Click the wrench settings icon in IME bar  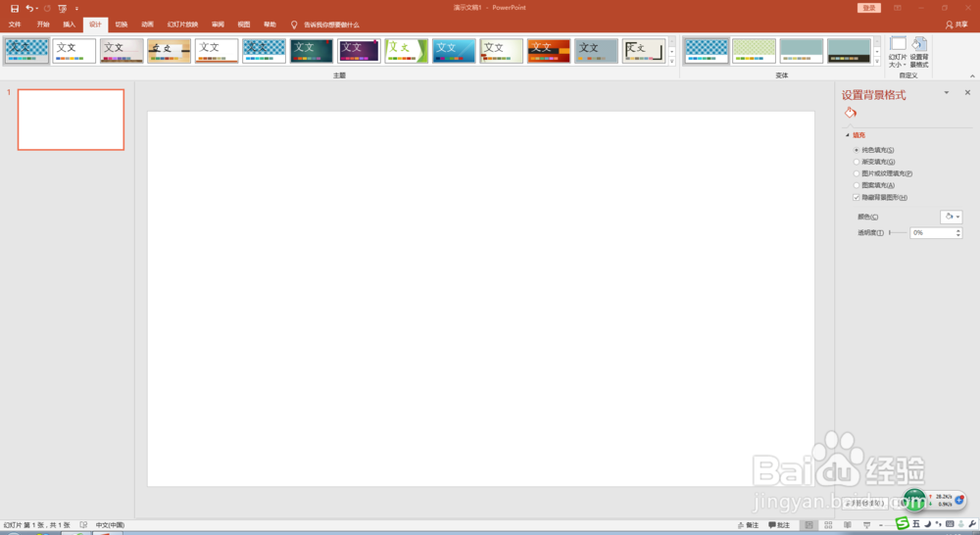972,524
